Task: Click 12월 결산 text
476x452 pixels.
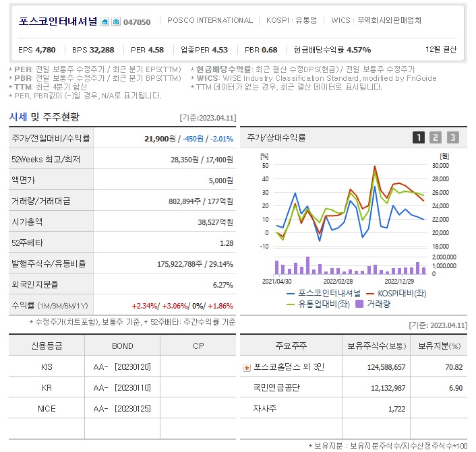Action: pyautogui.click(x=441, y=49)
